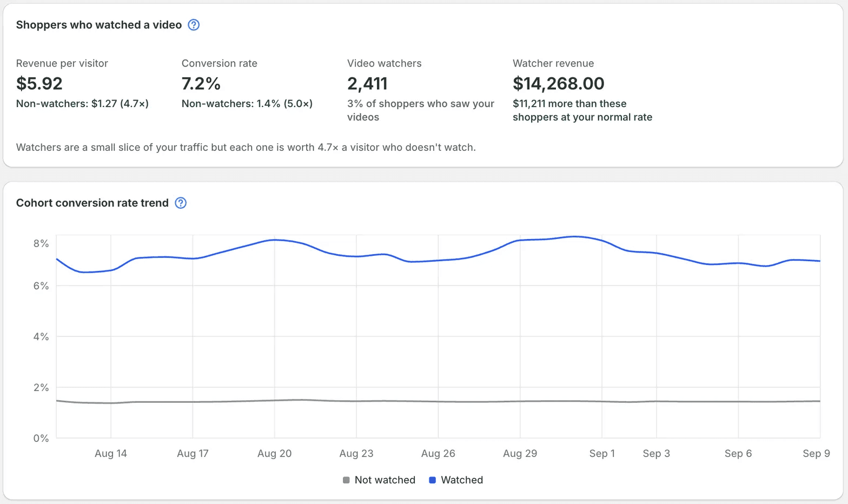
Task: Click the Conversion rate metric label
Action: pyautogui.click(x=220, y=63)
